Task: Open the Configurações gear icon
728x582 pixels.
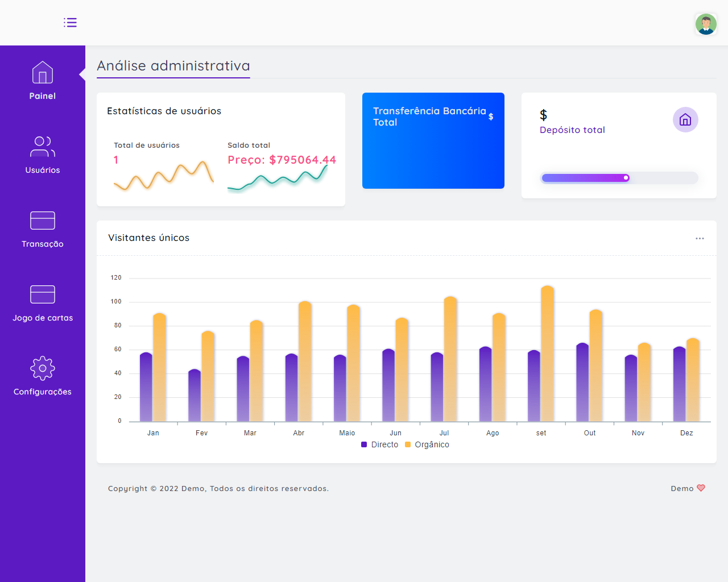Action: click(43, 368)
